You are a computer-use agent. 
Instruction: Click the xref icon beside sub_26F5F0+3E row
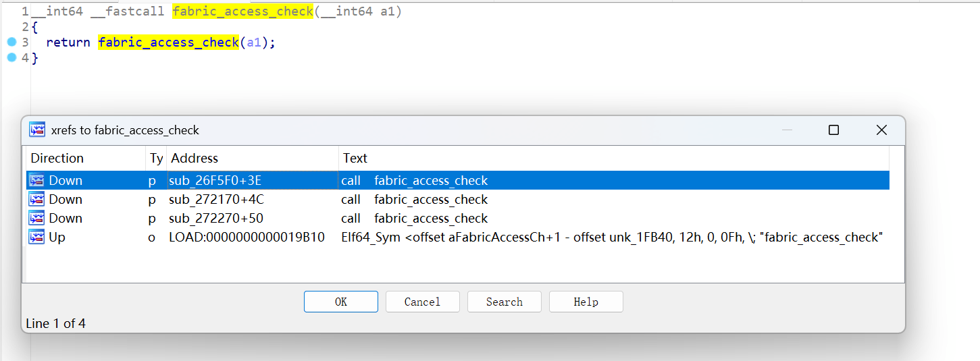tap(37, 180)
